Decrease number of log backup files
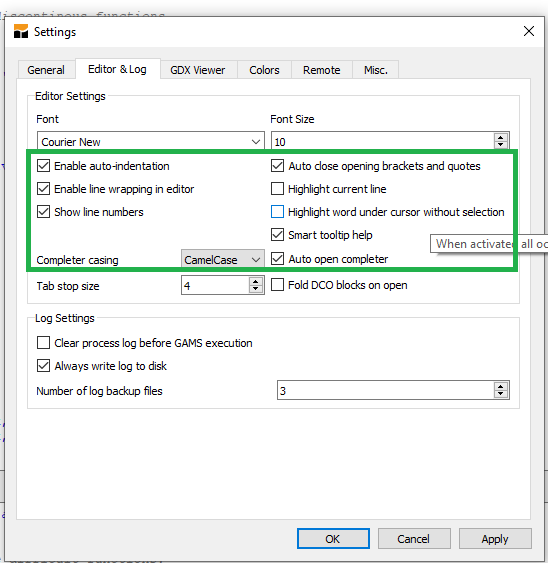The height and width of the screenshot is (563, 548). 501,394
